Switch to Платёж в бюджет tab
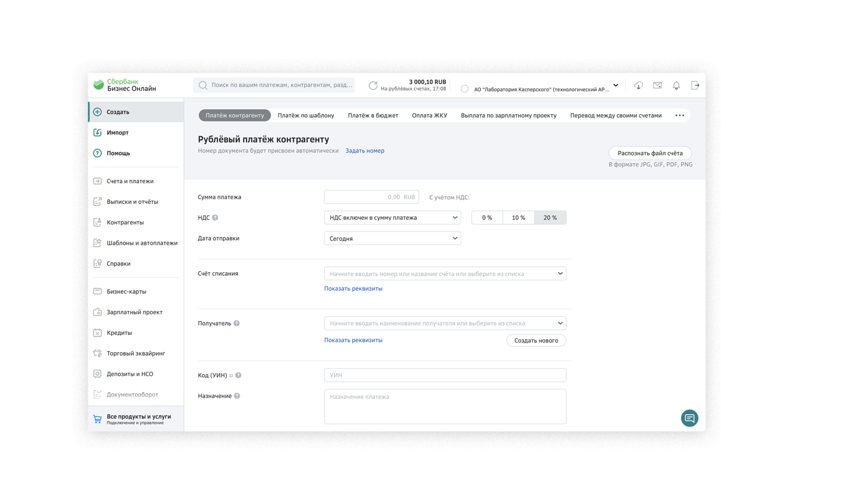868x504 pixels. point(373,115)
